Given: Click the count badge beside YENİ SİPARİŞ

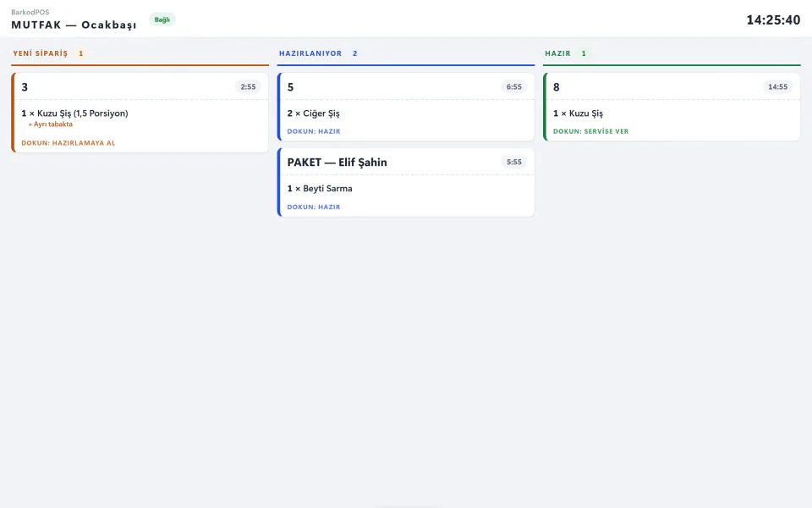Looking at the screenshot, I should click(81, 53).
